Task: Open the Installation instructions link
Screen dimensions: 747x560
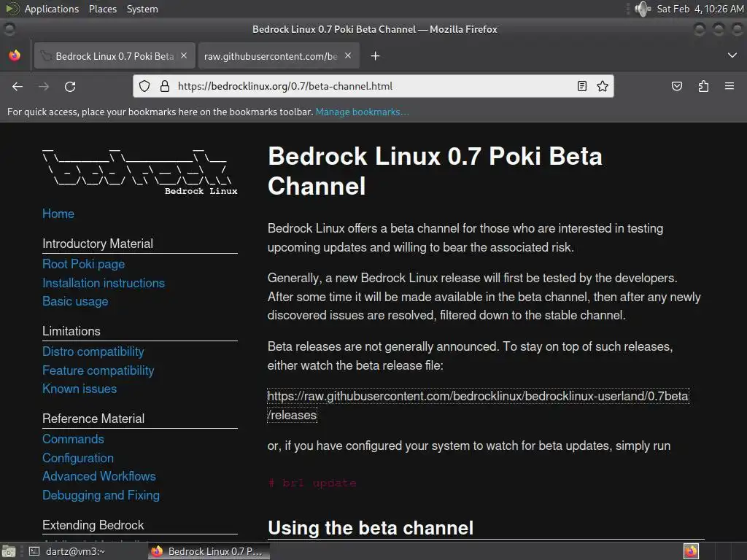Action: [104, 283]
